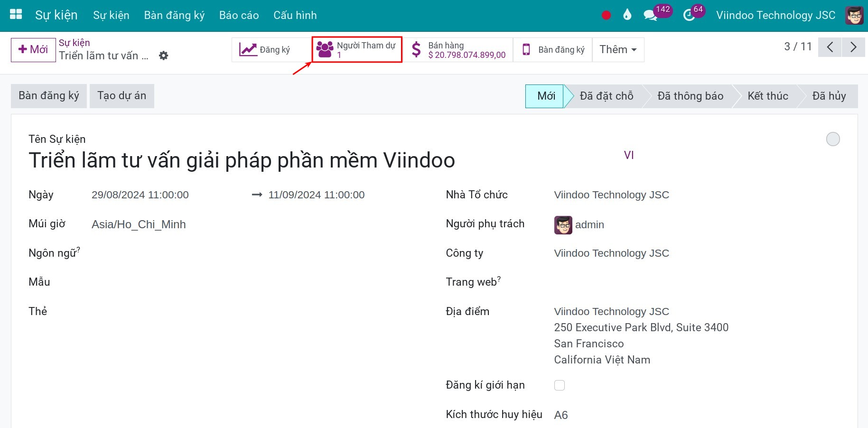Set stage to Kết thúc
The height and width of the screenshot is (428, 868).
pyautogui.click(x=767, y=96)
